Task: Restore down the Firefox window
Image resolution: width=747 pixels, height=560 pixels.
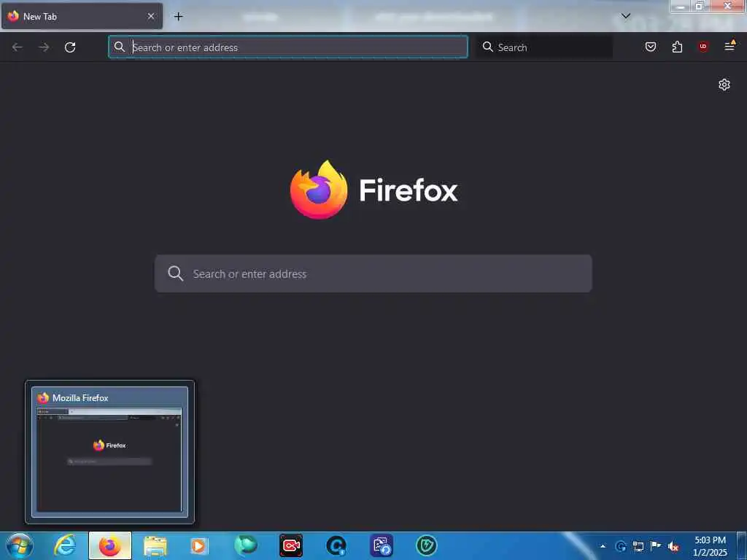Action: (700, 6)
